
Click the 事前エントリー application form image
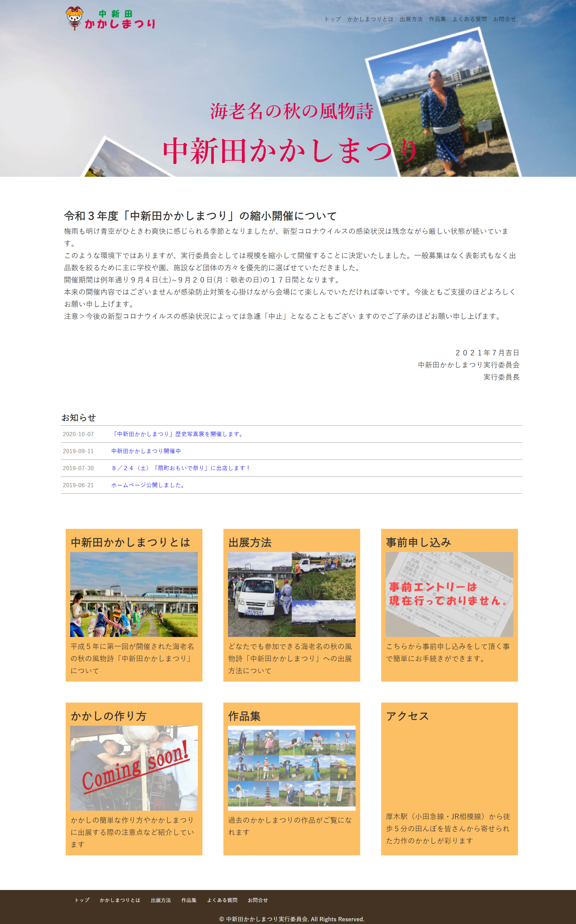click(449, 594)
